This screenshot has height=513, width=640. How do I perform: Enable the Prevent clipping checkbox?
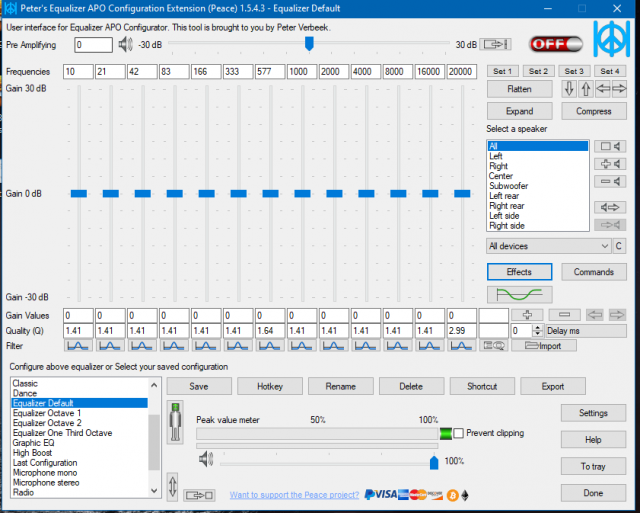(x=459, y=433)
